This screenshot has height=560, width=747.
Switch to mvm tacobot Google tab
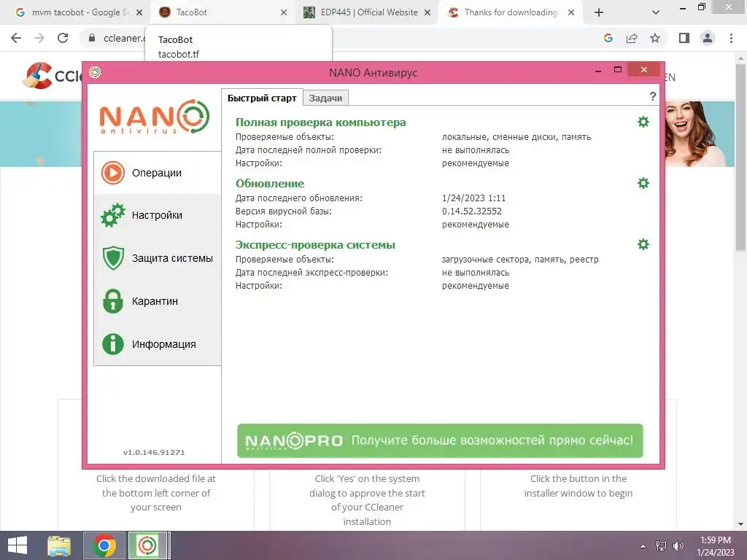pos(79,12)
